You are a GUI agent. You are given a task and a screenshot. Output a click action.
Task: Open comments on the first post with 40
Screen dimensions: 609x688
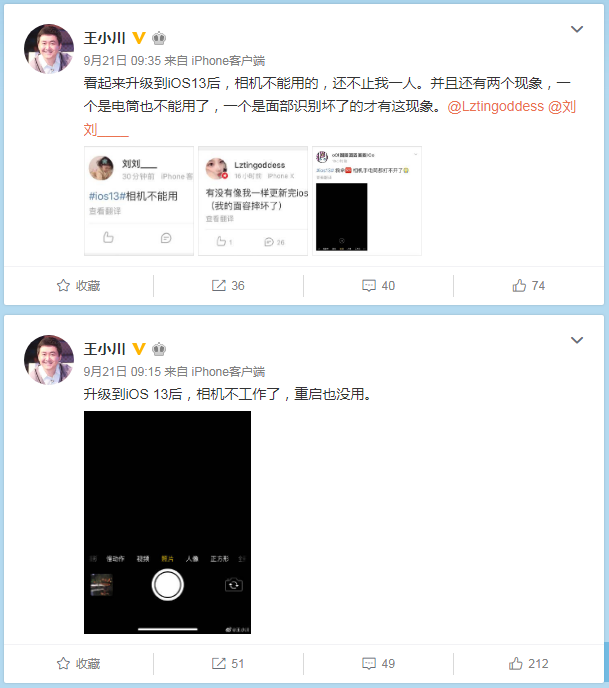coord(378,286)
